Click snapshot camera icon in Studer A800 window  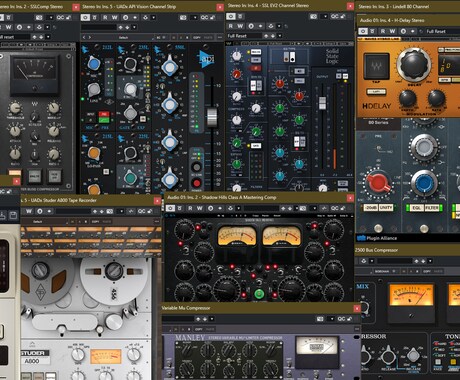click(x=110, y=211)
